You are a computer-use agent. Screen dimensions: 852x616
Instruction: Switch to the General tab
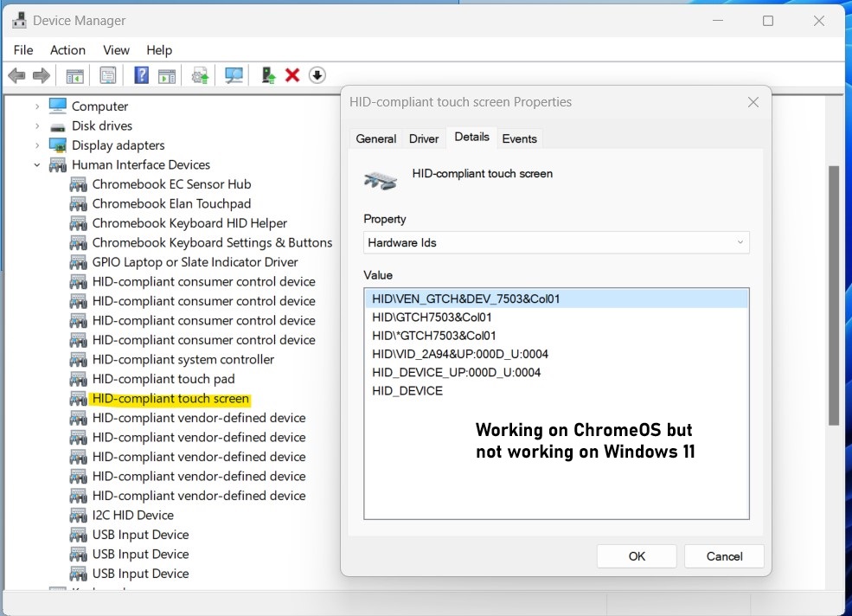point(376,138)
